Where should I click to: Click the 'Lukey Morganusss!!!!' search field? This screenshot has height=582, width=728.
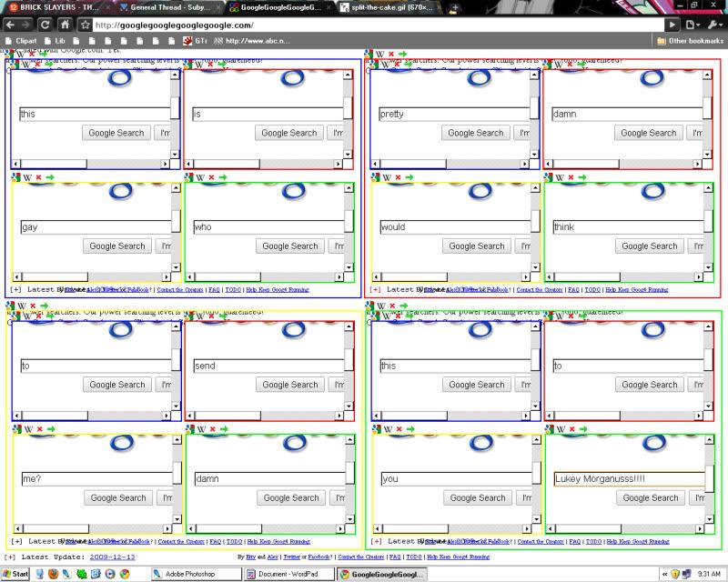click(628, 478)
